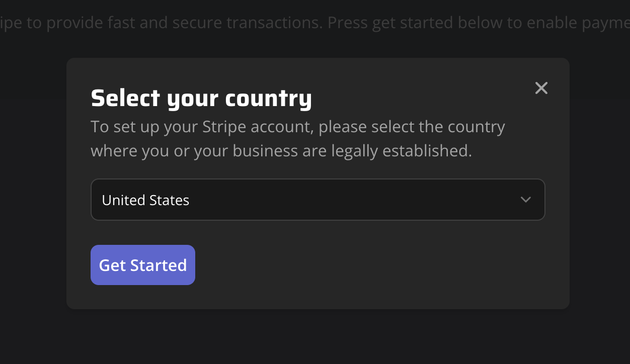Click empty space in the country select field

(352, 200)
